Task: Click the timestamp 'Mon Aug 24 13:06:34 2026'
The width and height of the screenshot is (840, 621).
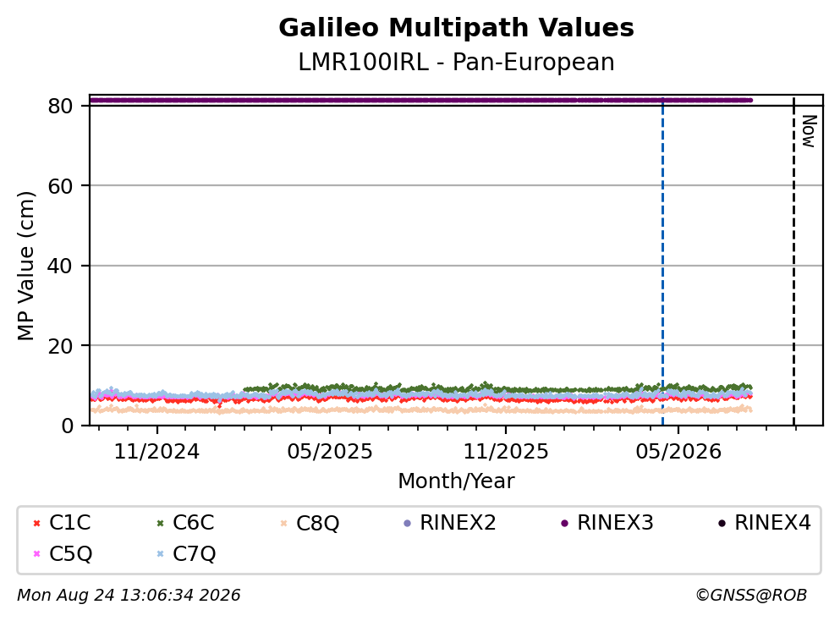Action: click(x=129, y=596)
